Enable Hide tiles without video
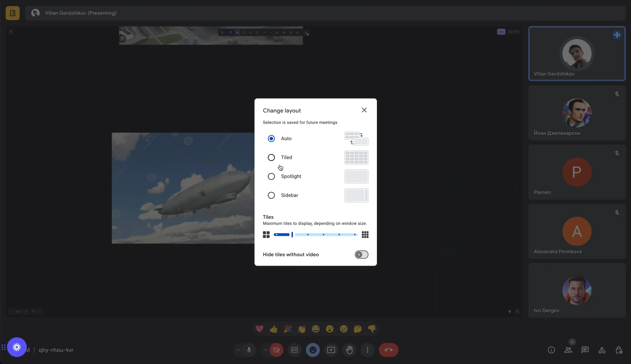Screen dimensions: 631x364 coord(361,254)
